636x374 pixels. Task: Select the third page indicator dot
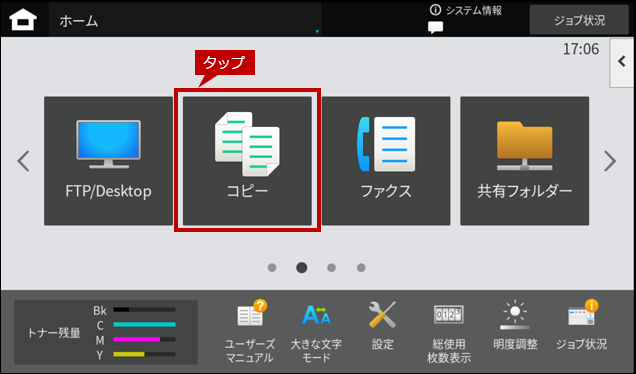pyautogui.click(x=331, y=268)
